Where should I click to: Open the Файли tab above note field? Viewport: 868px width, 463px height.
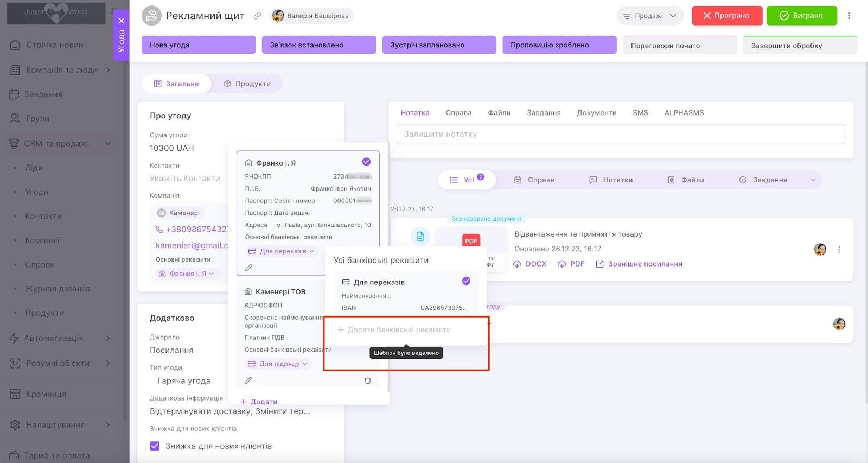[499, 113]
